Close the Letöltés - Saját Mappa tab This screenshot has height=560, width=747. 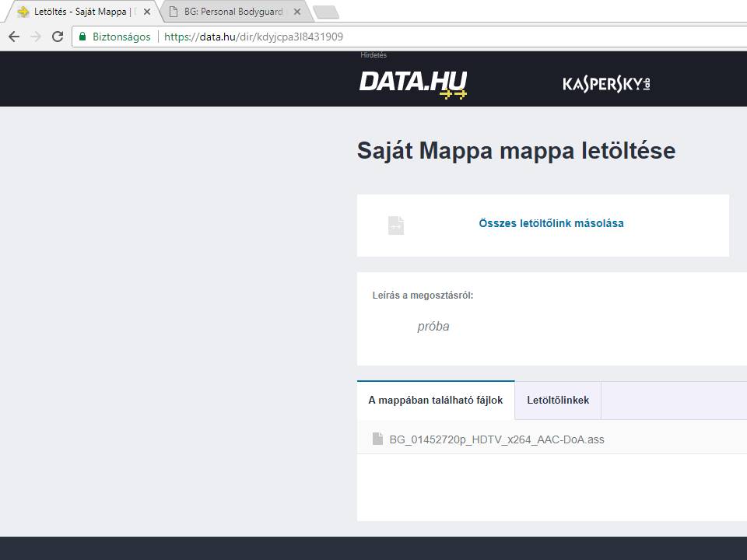point(147,12)
